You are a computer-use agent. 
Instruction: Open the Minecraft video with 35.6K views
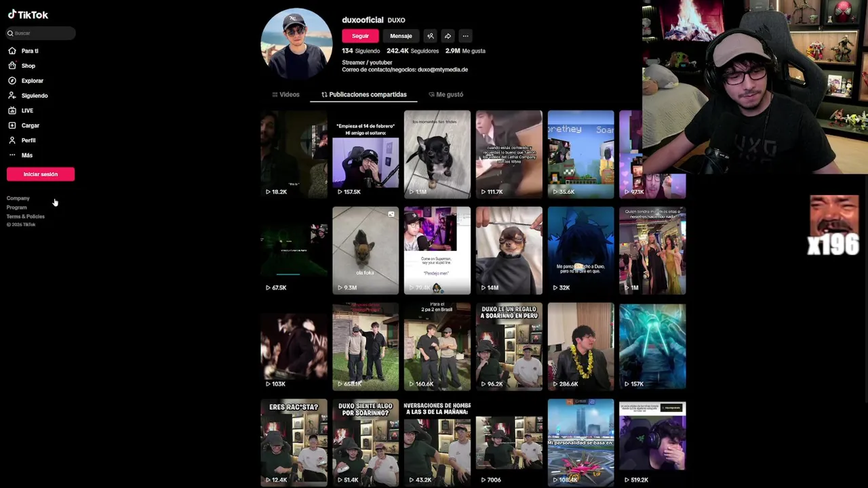[581, 154]
